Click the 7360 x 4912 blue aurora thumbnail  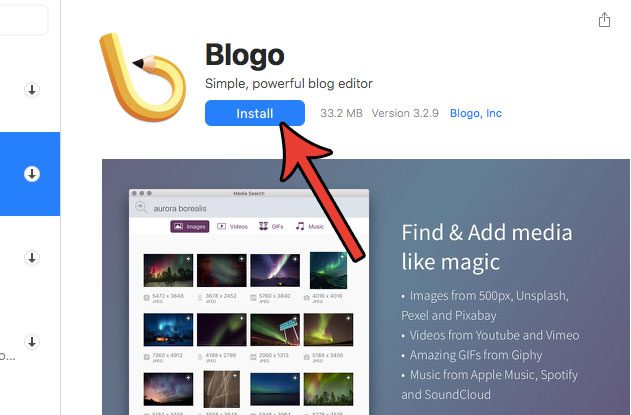click(168, 330)
